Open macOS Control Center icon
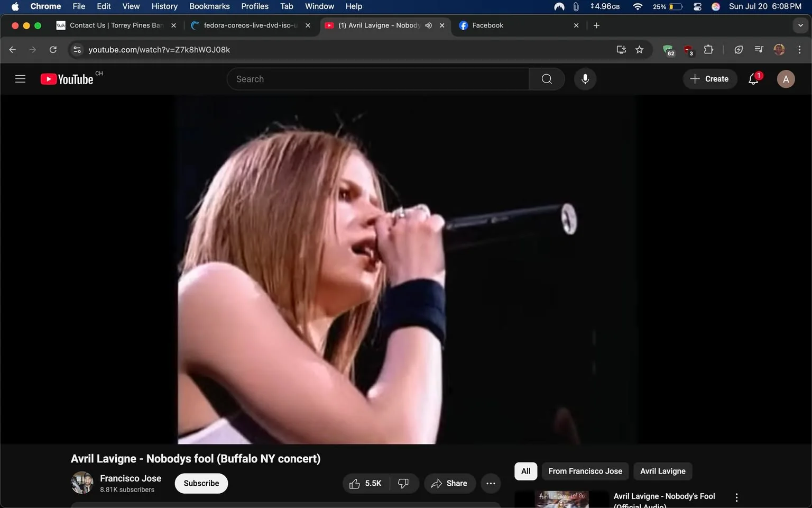Viewport: 812px width, 508px height. click(x=698, y=6)
